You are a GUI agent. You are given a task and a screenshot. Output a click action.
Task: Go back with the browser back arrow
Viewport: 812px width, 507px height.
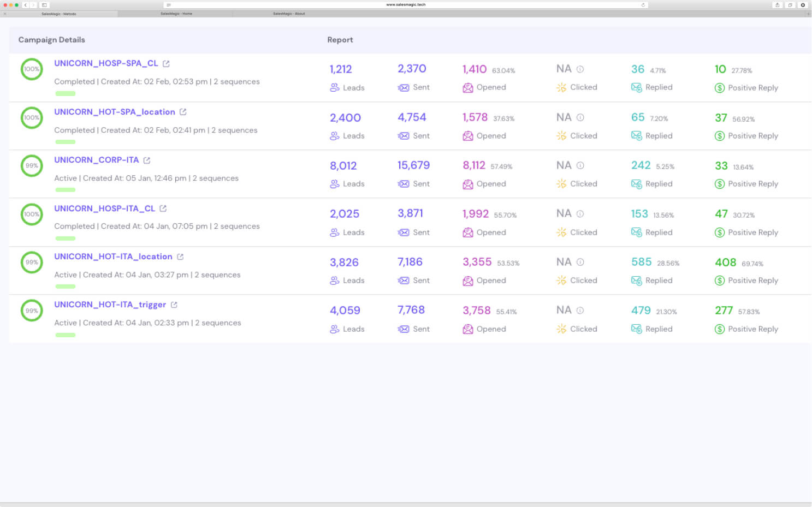coord(26,5)
